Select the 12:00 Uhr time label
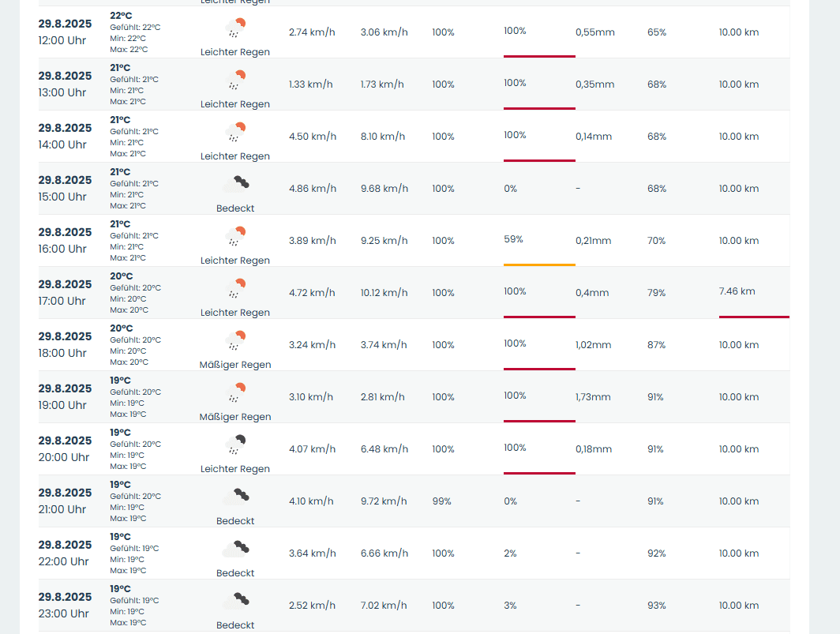The height and width of the screenshot is (634, 840). (x=62, y=40)
